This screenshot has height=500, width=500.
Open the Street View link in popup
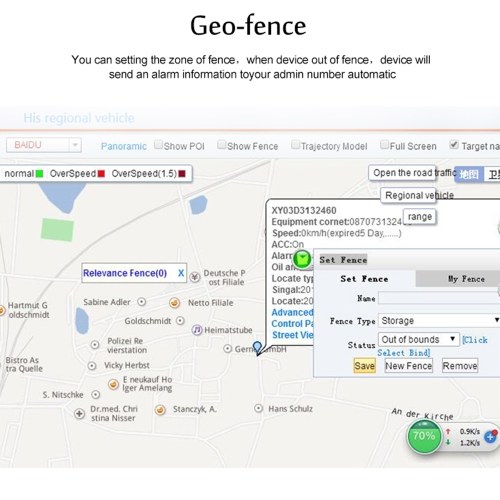[293, 335]
